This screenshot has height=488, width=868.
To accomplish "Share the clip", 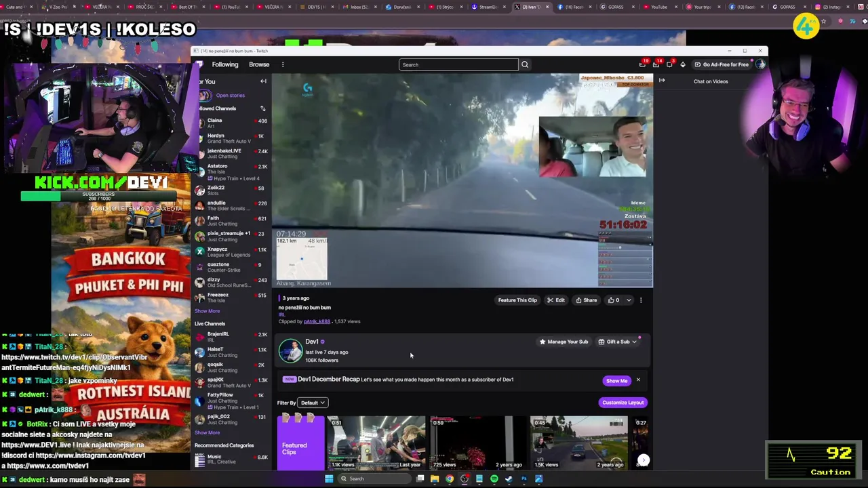I will [x=587, y=300].
